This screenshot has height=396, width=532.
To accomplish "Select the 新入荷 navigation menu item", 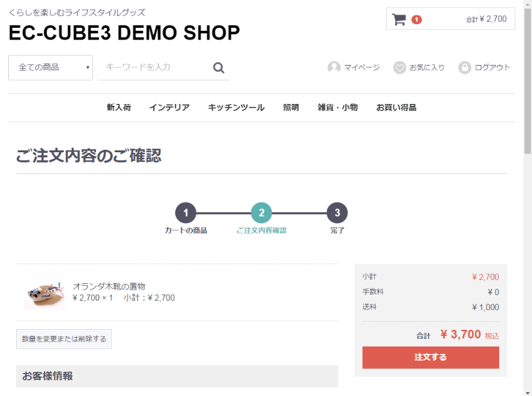I will (x=119, y=107).
